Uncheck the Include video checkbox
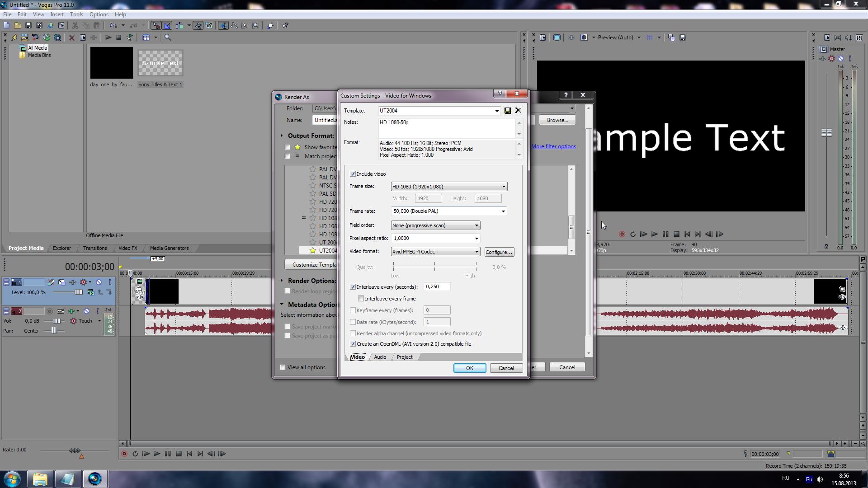 (353, 174)
